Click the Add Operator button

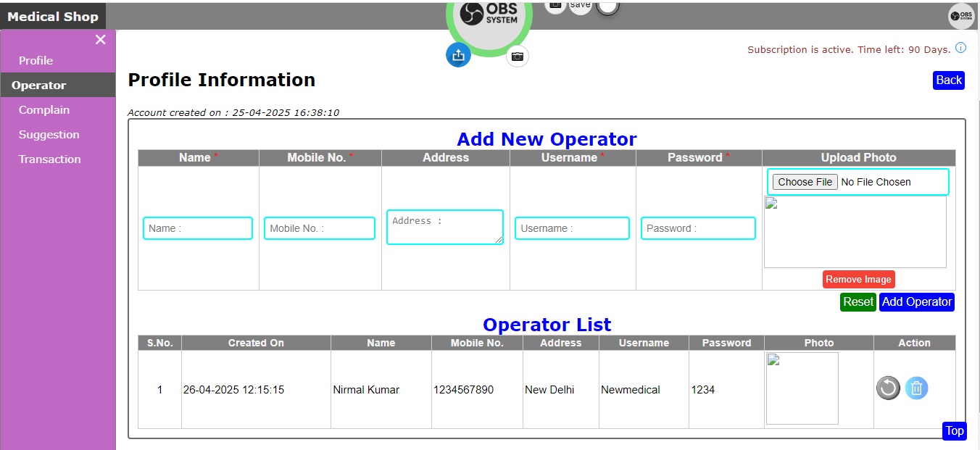(x=916, y=302)
